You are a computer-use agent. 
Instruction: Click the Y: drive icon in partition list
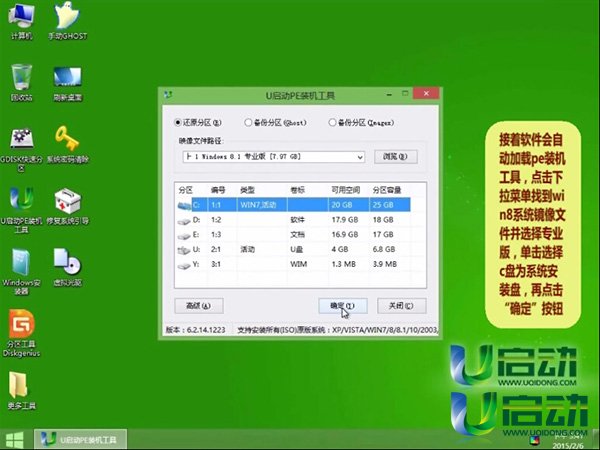[x=184, y=265]
